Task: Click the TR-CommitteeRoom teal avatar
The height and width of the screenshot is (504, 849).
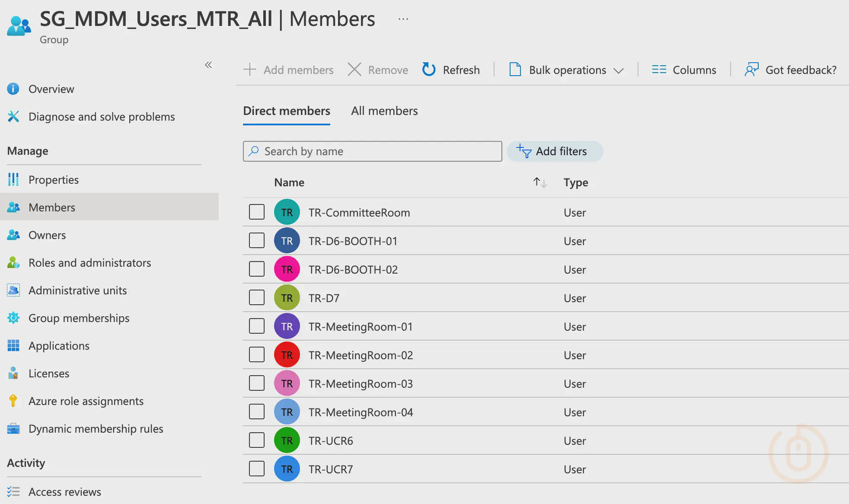Action: 287,212
